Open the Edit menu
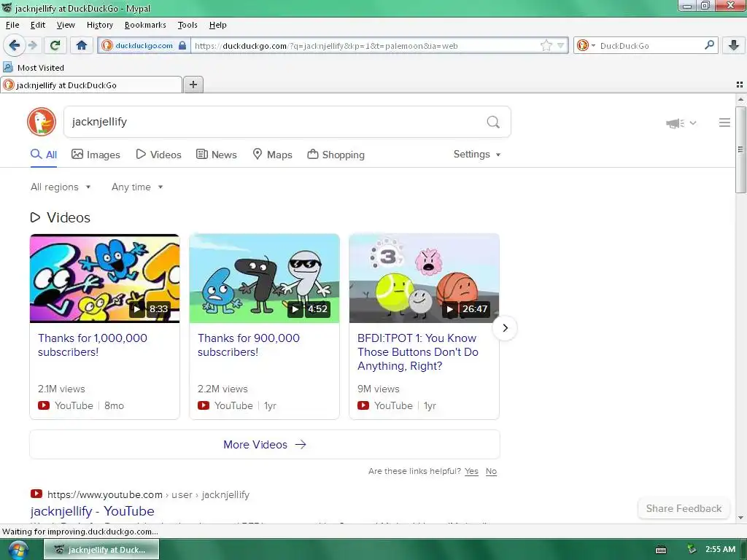Viewport: 747px width, 560px height. pos(38,25)
